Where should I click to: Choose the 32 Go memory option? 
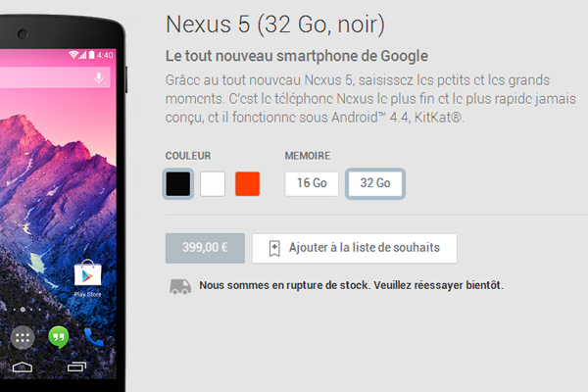375,183
